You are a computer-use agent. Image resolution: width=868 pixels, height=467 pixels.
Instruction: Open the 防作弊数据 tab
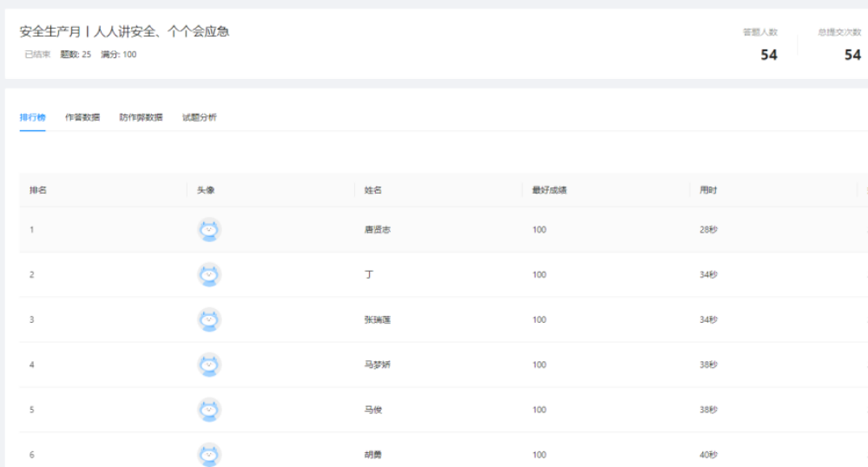[141, 117]
